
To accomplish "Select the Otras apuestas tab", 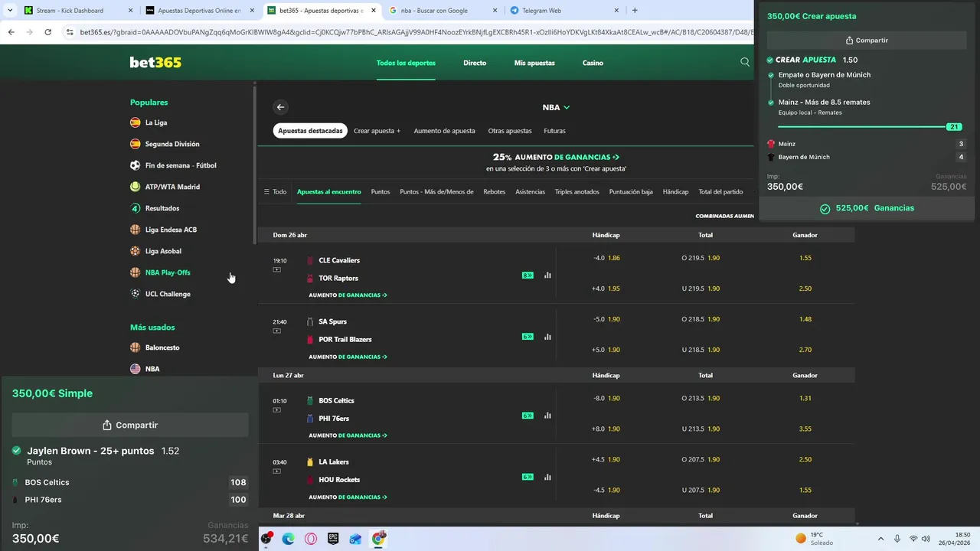I will click(x=510, y=131).
